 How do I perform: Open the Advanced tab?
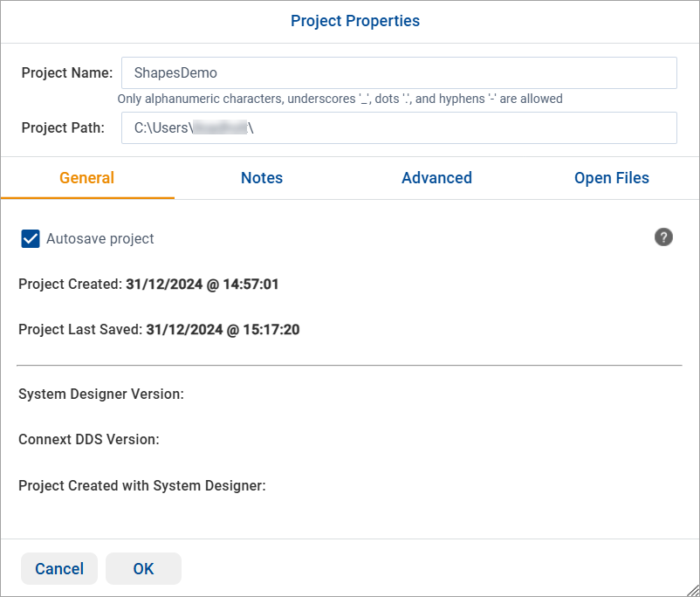tap(436, 178)
